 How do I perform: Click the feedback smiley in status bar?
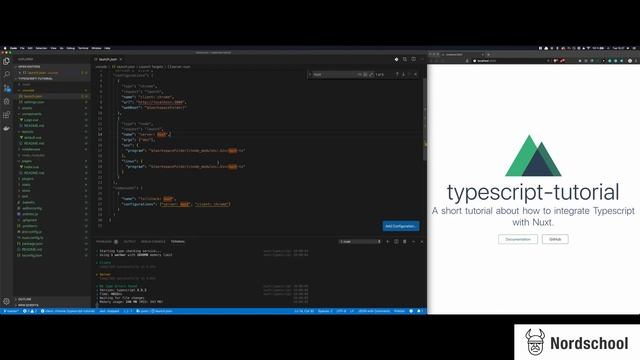411,311
